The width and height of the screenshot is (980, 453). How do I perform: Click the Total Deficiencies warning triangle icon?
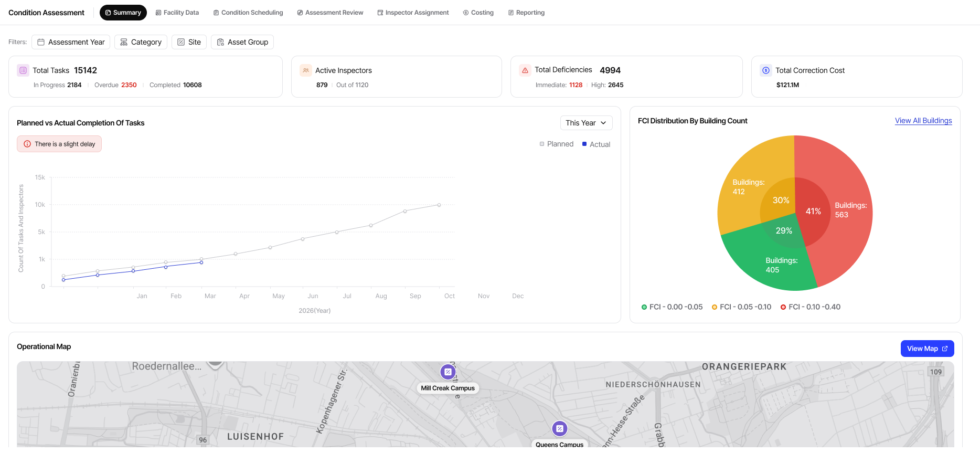click(x=525, y=70)
